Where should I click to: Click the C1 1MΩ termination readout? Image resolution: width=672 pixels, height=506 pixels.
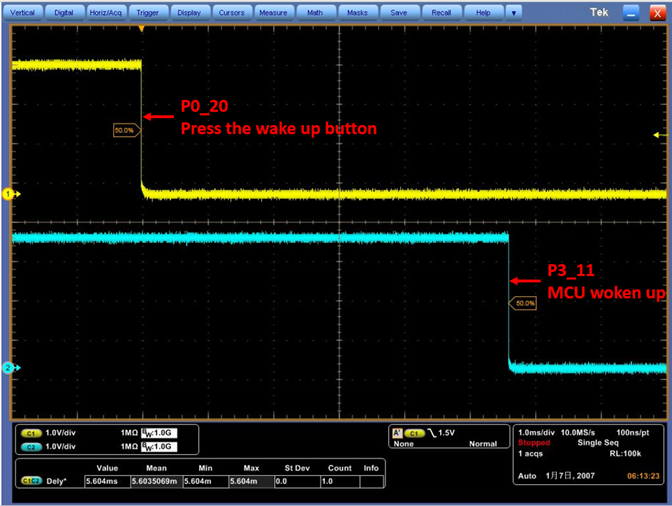point(129,433)
